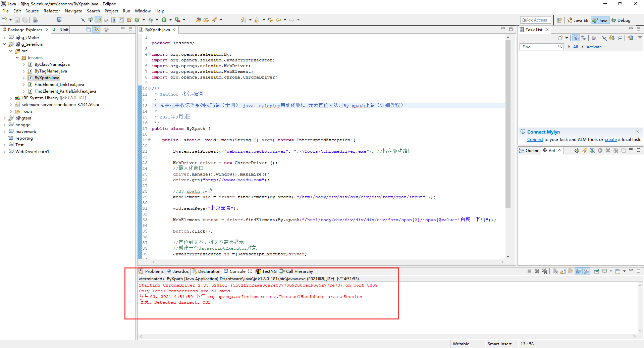Image resolution: width=644 pixels, height=348 pixels.
Task: Open the Refactor menu
Action: tap(52, 11)
